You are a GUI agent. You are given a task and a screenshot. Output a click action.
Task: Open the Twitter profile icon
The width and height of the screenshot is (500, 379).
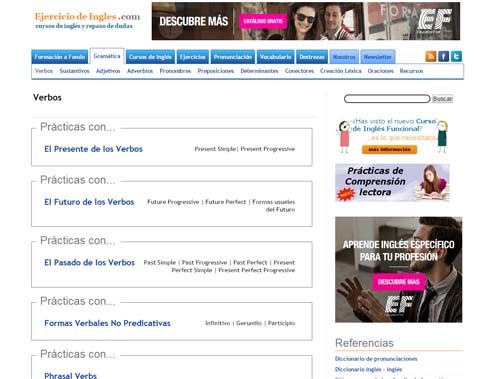(x=456, y=56)
